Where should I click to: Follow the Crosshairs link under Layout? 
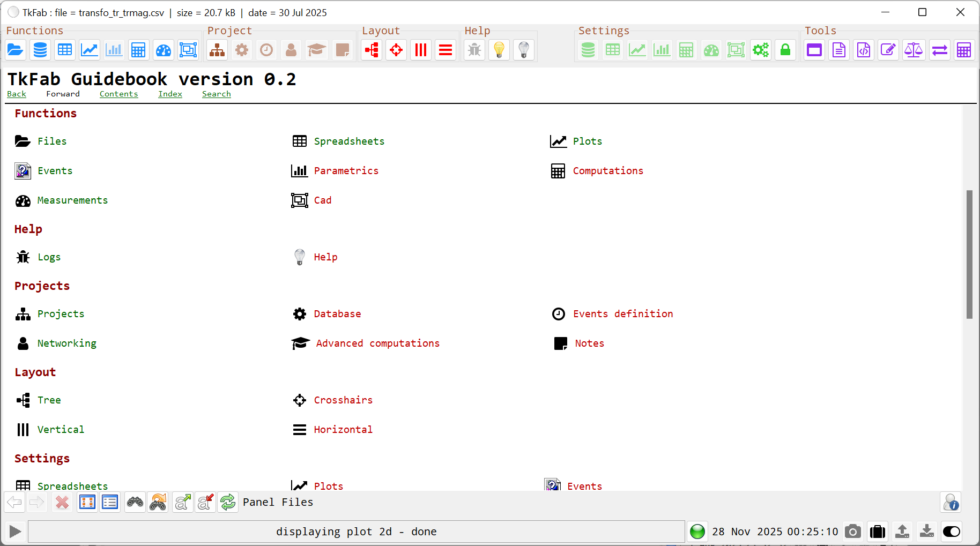tap(343, 400)
